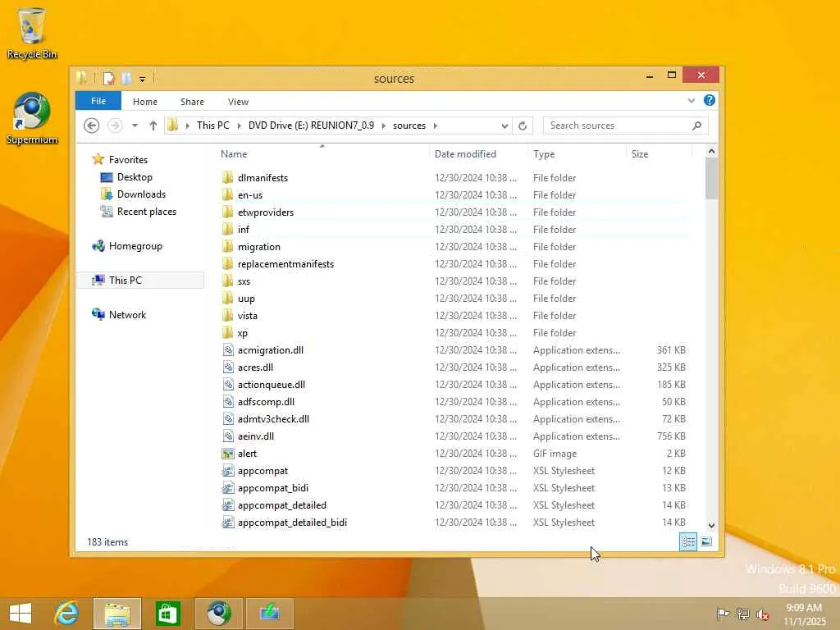Select the sxs folder icon
The width and height of the screenshot is (840, 630).
(x=228, y=281)
